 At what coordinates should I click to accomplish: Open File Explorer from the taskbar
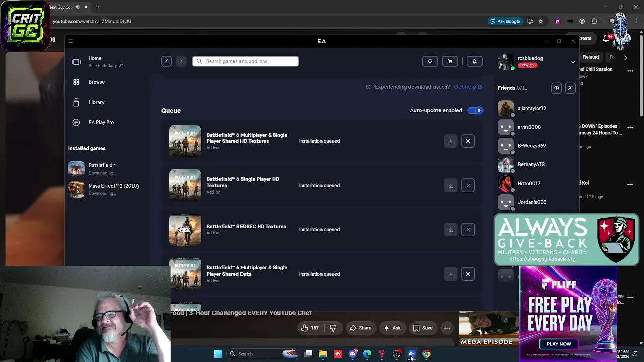323,354
